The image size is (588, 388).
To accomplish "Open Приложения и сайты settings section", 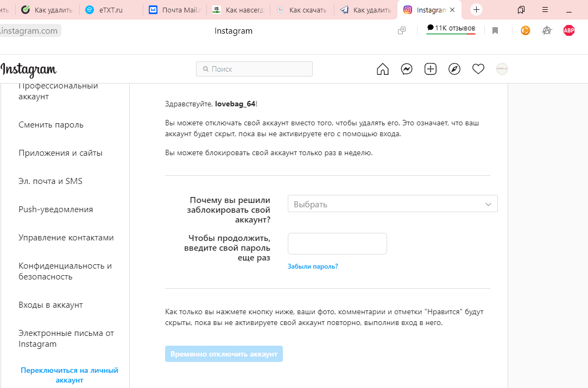I will 60,153.
